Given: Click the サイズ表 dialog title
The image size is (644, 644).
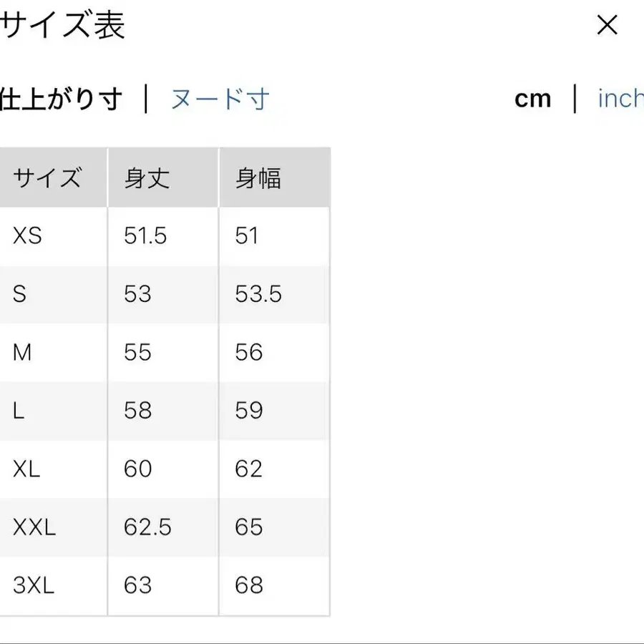Looking at the screenshot, I should tap(62, 26).
